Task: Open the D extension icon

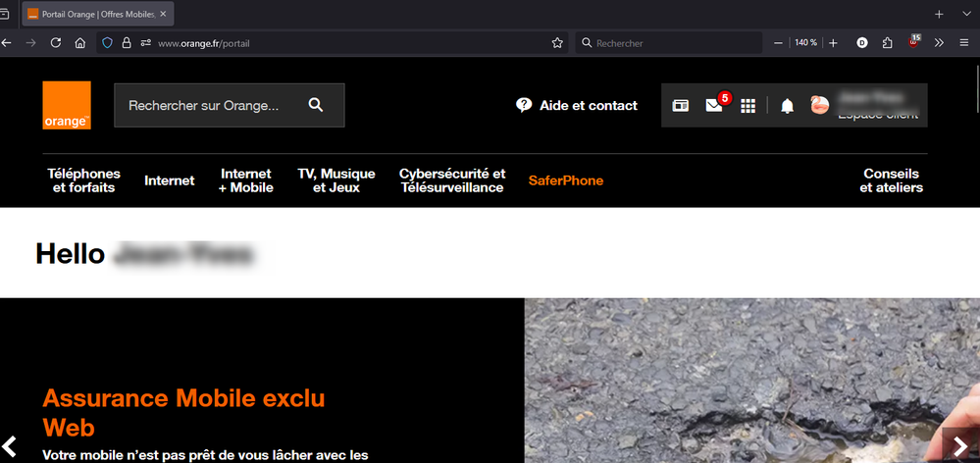Action: [862, 43]
